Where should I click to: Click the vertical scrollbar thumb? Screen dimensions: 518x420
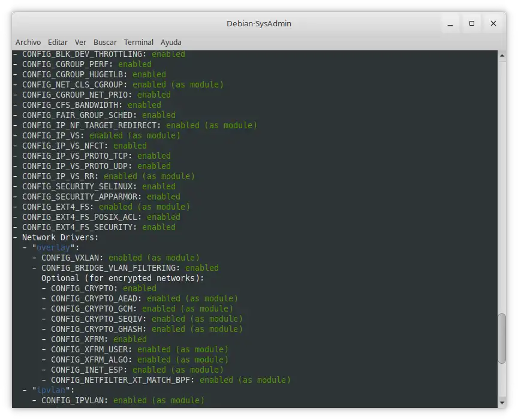(x=502, y=339)
